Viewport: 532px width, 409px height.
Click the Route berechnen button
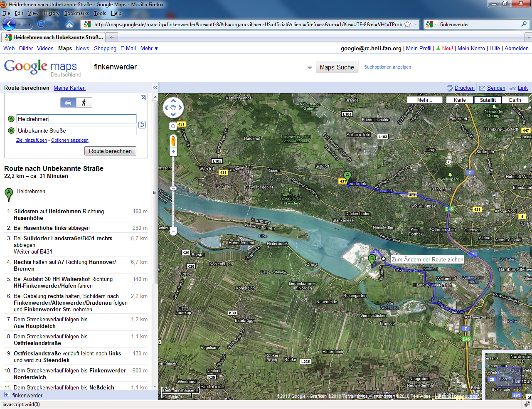(x=110, y=151)
